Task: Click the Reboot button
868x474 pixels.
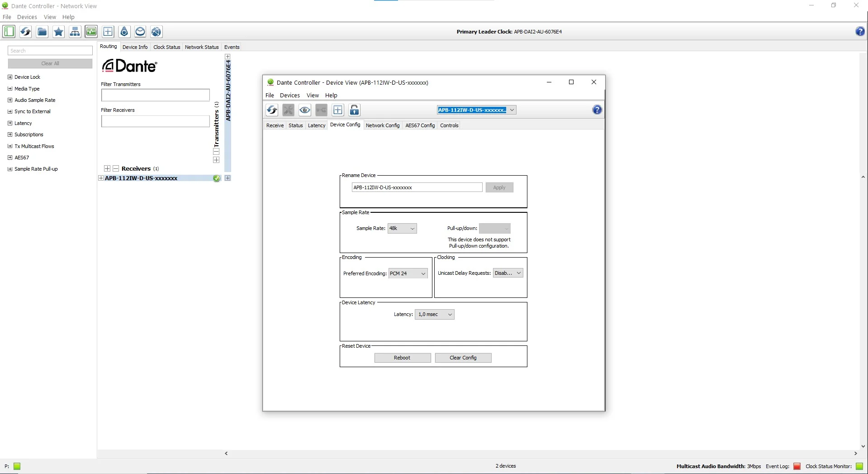Action: click(402, 358)
